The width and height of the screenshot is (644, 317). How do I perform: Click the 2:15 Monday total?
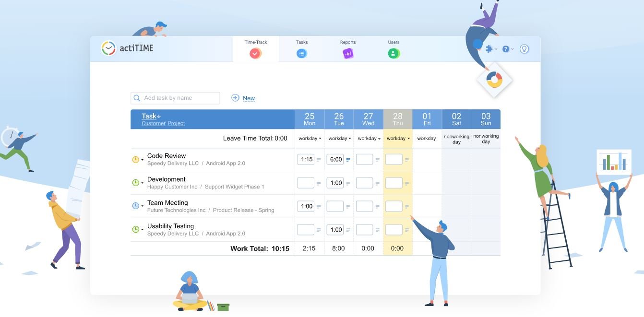[x=309, y=248]
